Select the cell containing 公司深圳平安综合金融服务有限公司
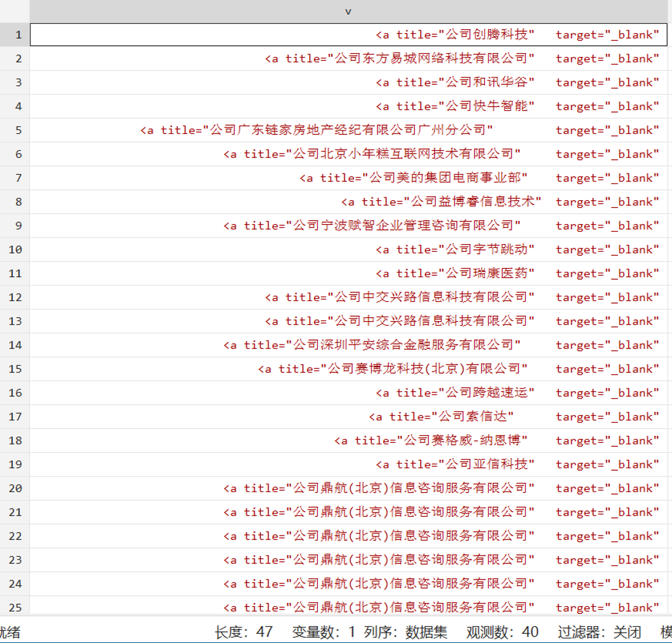The image size is (672, 643). tap(348, 345)
